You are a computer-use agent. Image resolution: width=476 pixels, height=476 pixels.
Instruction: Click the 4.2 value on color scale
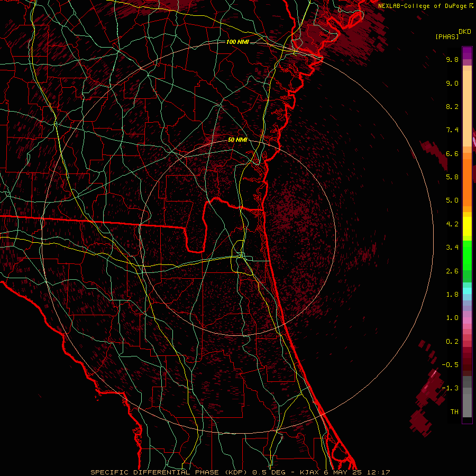(452, 224)
